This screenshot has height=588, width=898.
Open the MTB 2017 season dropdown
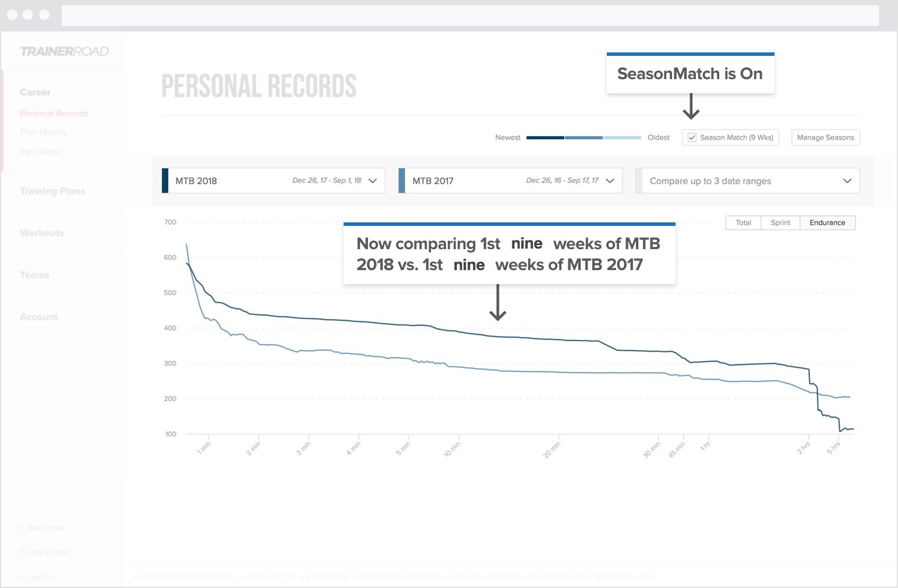(x=510, y=180)
